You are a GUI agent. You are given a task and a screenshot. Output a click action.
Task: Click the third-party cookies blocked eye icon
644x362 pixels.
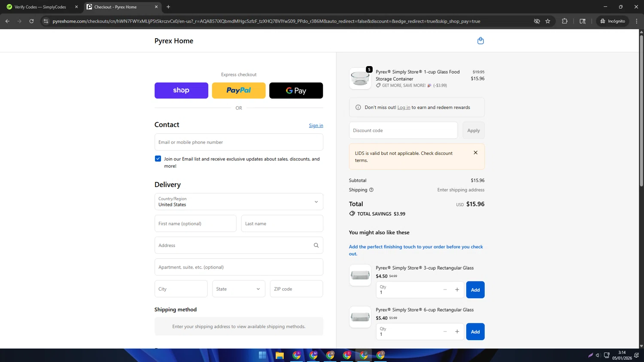click(x=537, y=21)
